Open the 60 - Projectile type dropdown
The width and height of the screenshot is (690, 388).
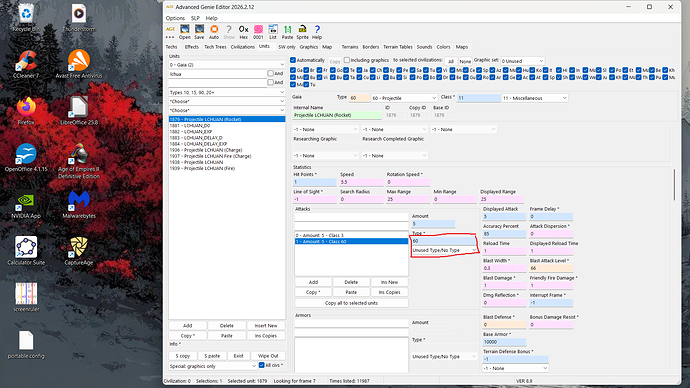pos(404,98)
